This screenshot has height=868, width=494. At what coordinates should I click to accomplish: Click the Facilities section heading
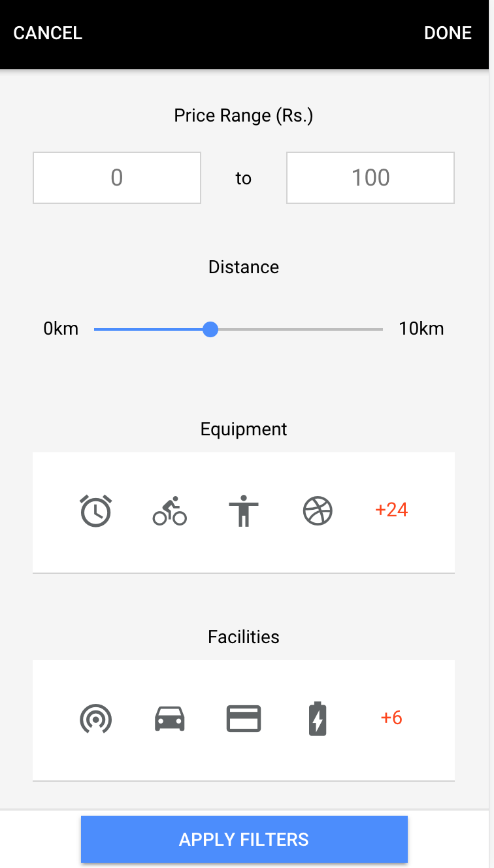click(x=244, y=637)
